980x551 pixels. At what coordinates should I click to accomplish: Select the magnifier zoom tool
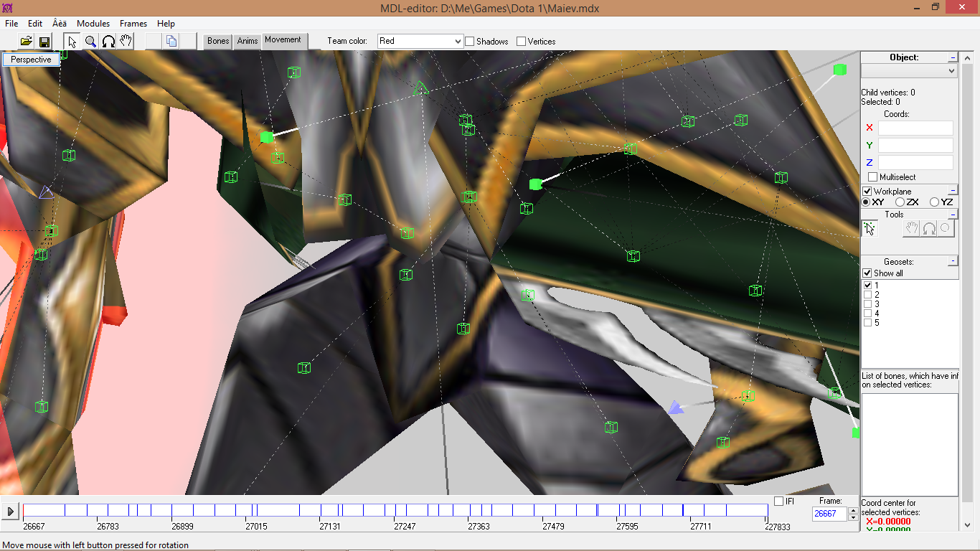point(90,42)
